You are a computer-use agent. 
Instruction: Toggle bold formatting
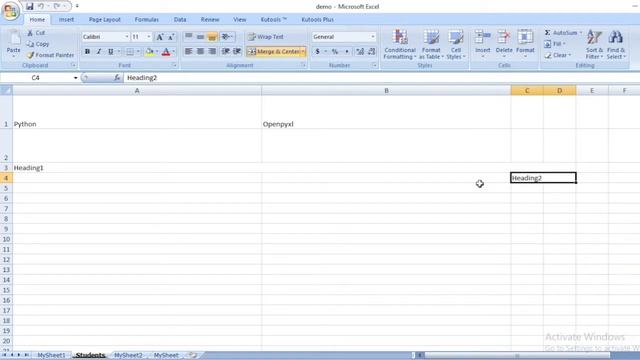click(x=87, y=52)
